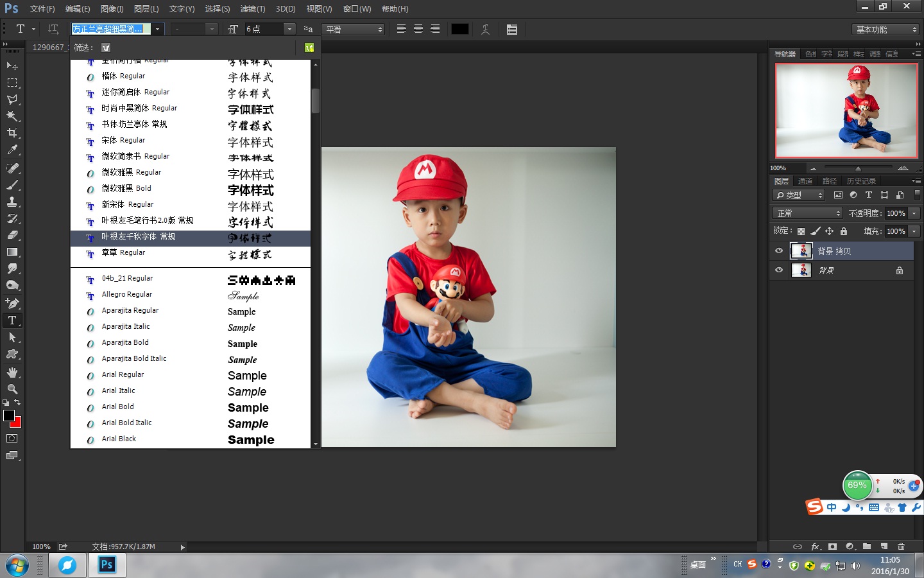The width and height of the screenshot is (924, 578).
Task: Switch to the 历史记录 tab
Action: point(861,181)
